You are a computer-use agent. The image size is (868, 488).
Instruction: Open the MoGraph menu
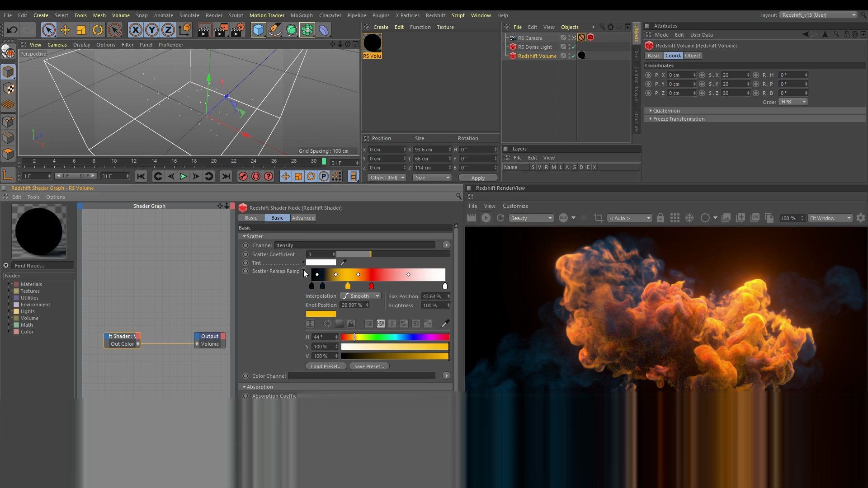pyautogui.click(x=302, y=15)
